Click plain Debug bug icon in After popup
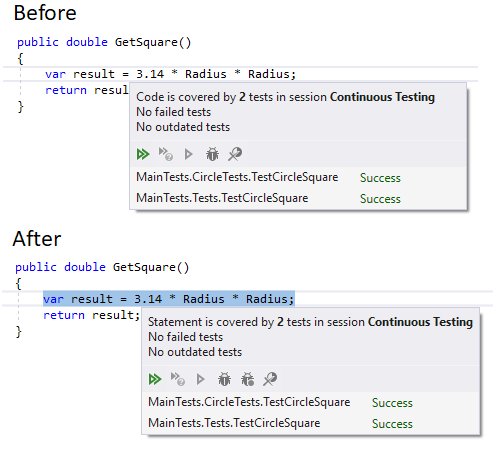Image resolution: width=496 pixels, height=450 pixels. click(x=224, y=379)
